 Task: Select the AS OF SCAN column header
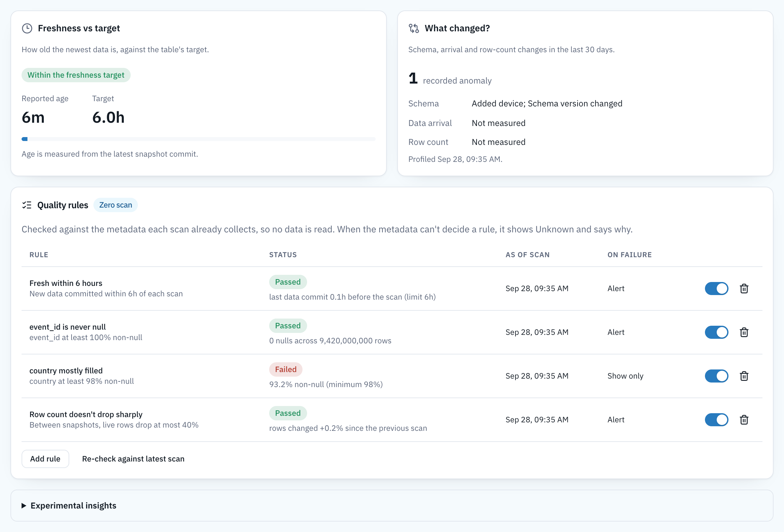coord(528,255)
